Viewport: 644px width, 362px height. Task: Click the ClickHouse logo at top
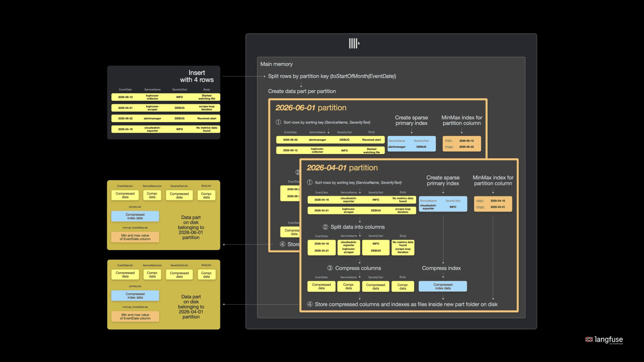(x=354, y=43)
